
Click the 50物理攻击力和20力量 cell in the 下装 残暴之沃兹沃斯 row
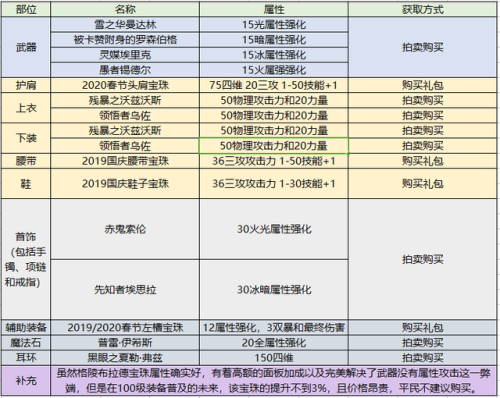point(274,130)
